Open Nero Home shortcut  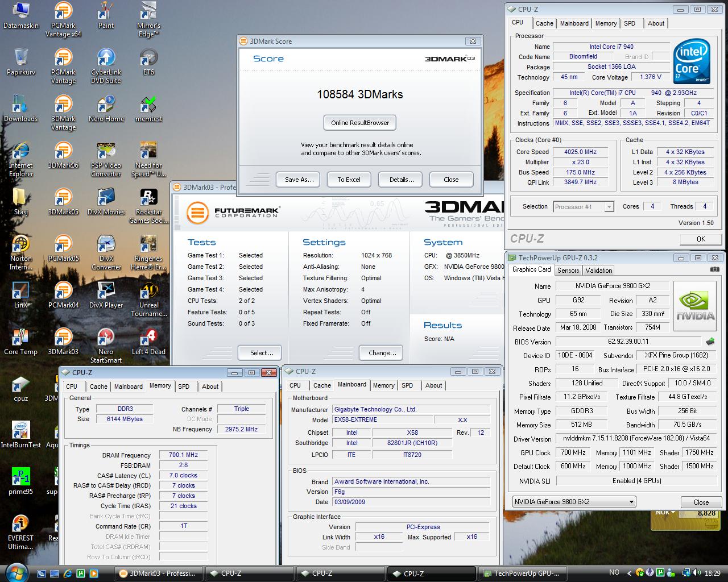click(106, 109)
